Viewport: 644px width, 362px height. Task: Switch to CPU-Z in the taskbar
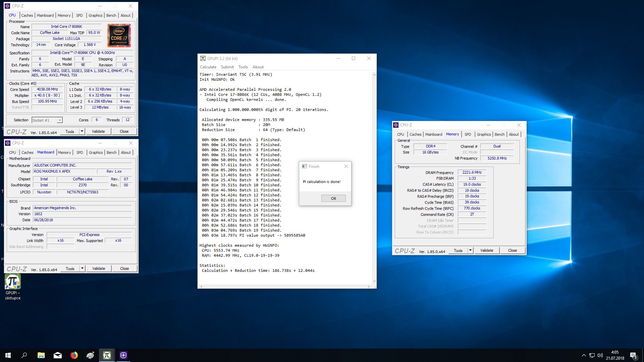coord(123,355)
